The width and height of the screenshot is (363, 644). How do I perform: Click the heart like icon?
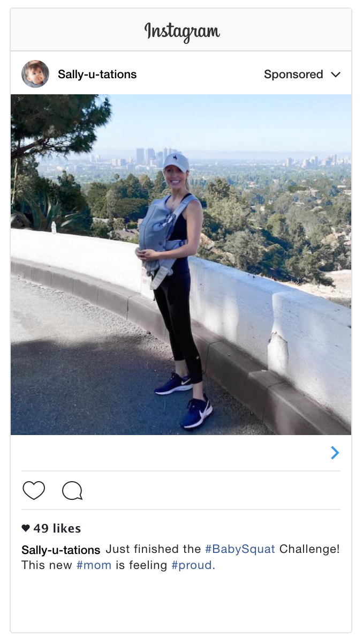(x=34, y=490)
